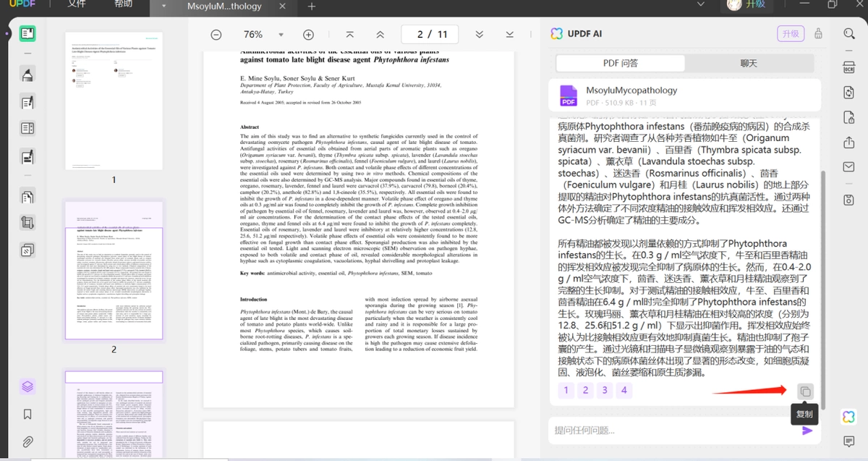Open the search magnifier in right sidebar
Screen dimensions: 868x461
pos(849,33)
